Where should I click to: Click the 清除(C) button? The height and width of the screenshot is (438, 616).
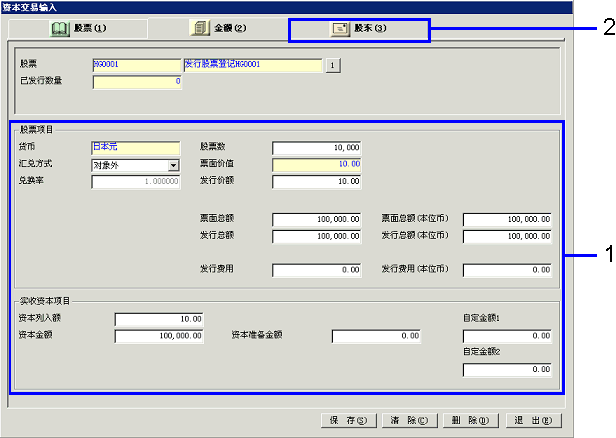pyautogui.click(x=409, y=420)
